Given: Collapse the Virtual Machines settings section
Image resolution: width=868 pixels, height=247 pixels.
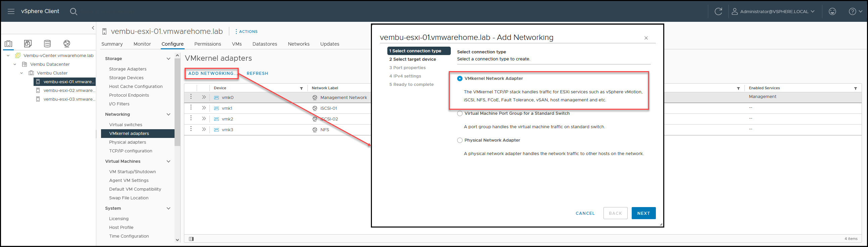Looking at the screenshot, I should (x=168, y=161).
